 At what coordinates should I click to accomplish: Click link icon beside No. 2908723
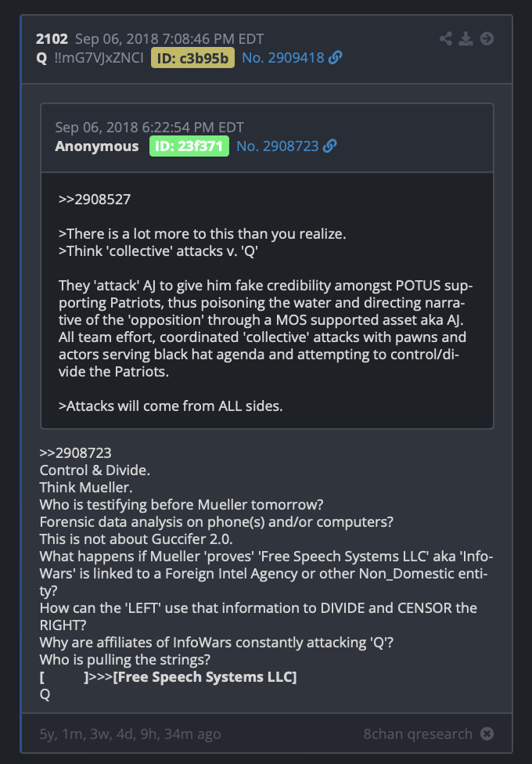tap(330, 146)
